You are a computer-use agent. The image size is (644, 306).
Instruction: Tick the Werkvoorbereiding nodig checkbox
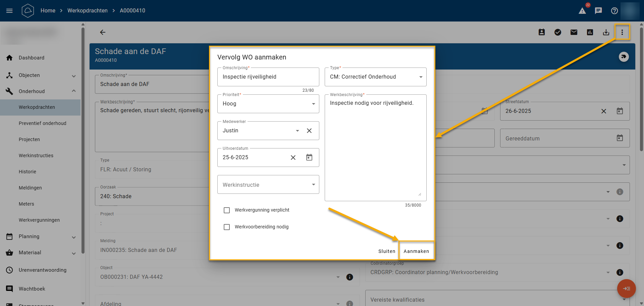click(x=227, y=227)
